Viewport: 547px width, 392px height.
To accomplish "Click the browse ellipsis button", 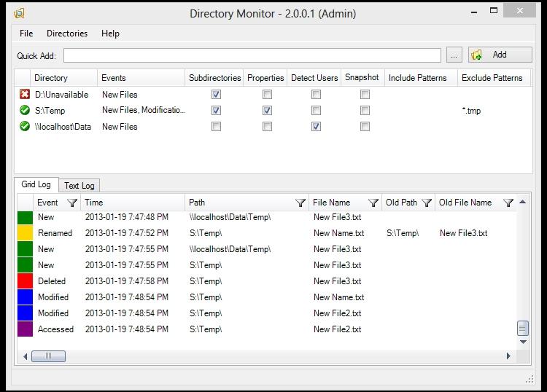I will 454,55.
